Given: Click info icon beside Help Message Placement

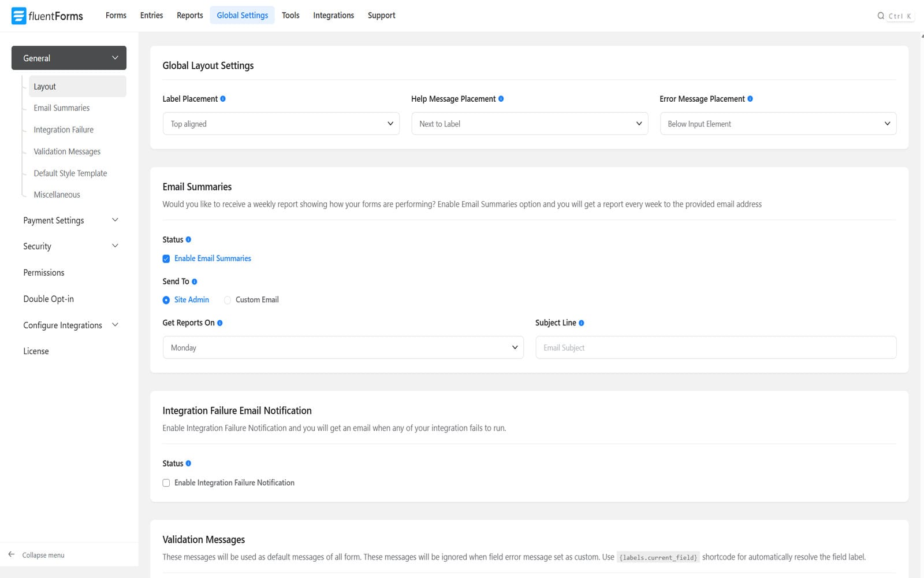Looking at the screenshot, I should click(501, 99).
